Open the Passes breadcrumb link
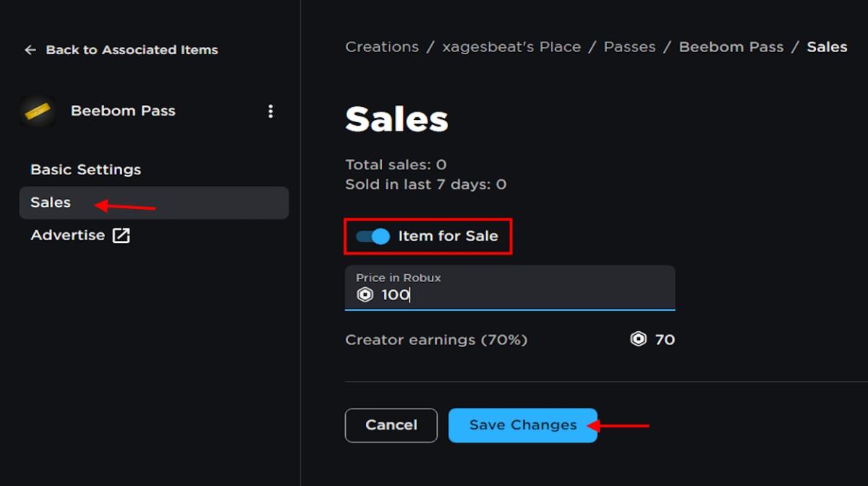Viewport: 868px width, 486px height. [x=629, y=46]
